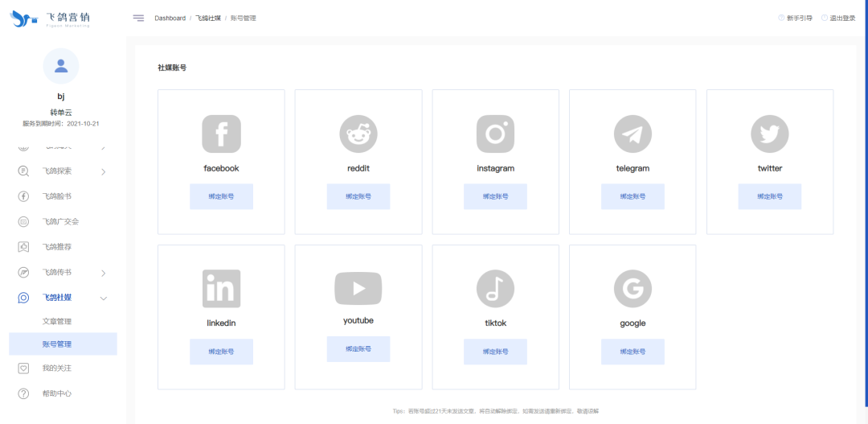Image resolution: width=868 pixels, height=424 pixels.
Task: Click 飞鸽社媒 breadcrumb link
Action: coord(208,18)
